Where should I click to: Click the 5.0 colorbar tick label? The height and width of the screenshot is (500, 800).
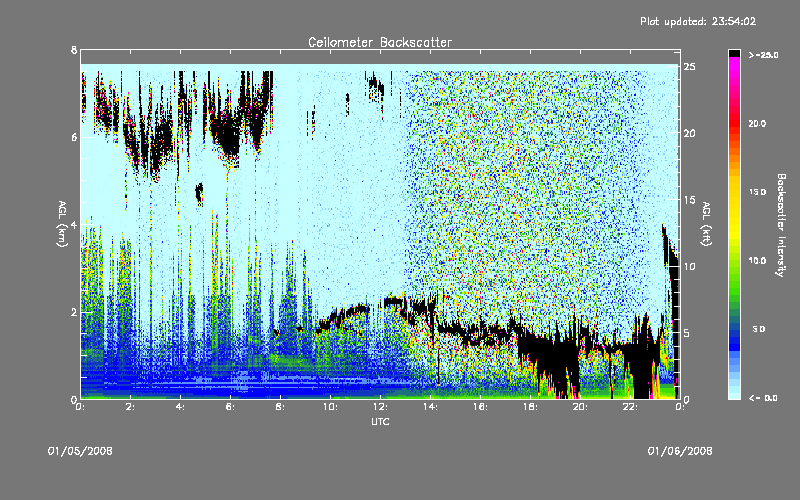758,329
